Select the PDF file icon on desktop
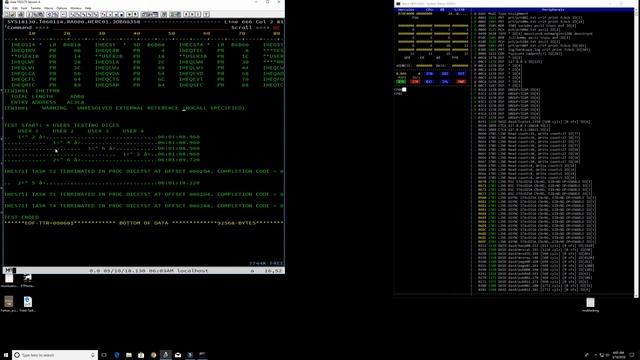The height and width of the screenshot is (360, 640). pos(28,304)
